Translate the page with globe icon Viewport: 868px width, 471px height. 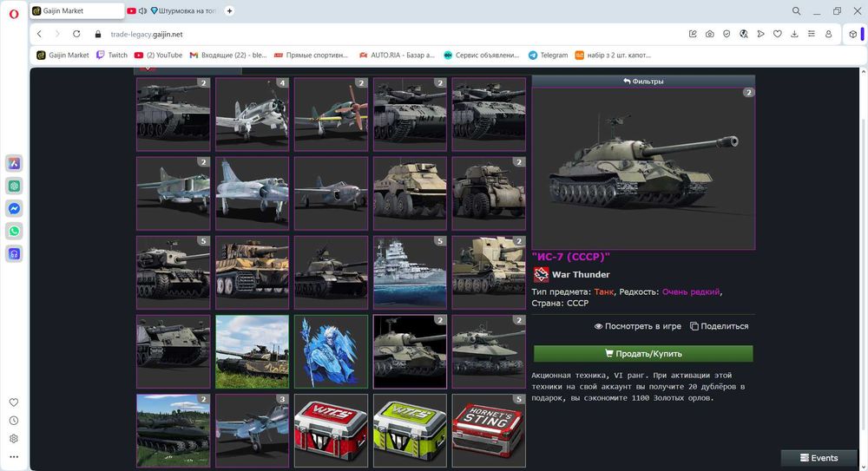(x=744, y=34)
